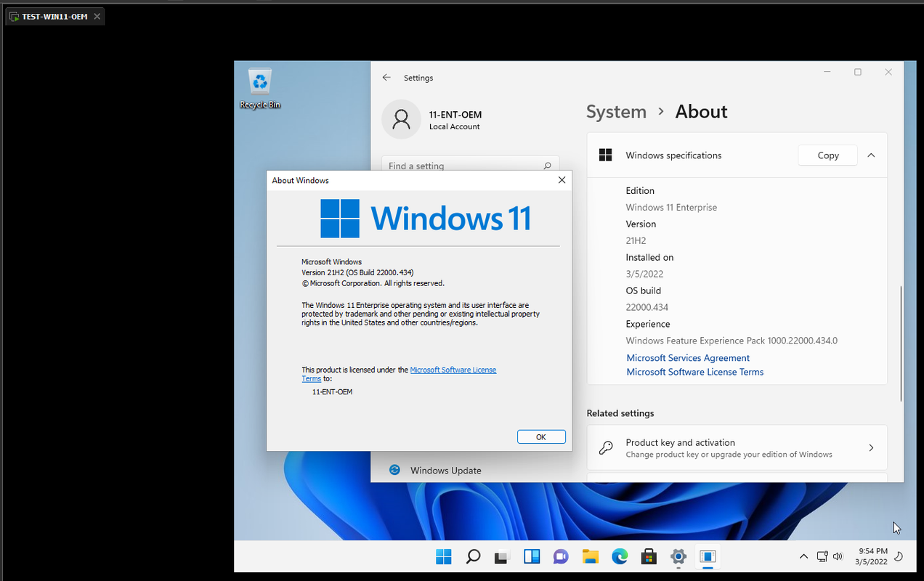The height and width of the screenshot is (581, 924).
Task: Collapse the Windows specifications section
Action: pos(871,155)
